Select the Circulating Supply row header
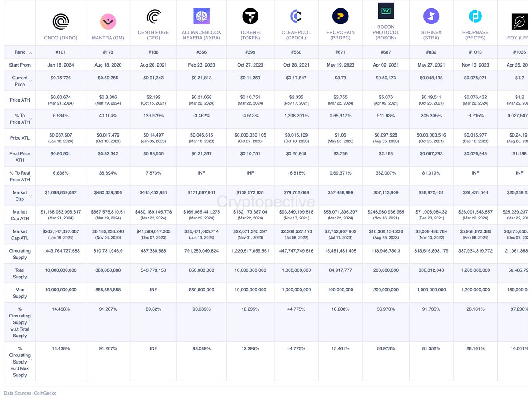The height and width of the screenshot is (403, 532). point(20,254)
